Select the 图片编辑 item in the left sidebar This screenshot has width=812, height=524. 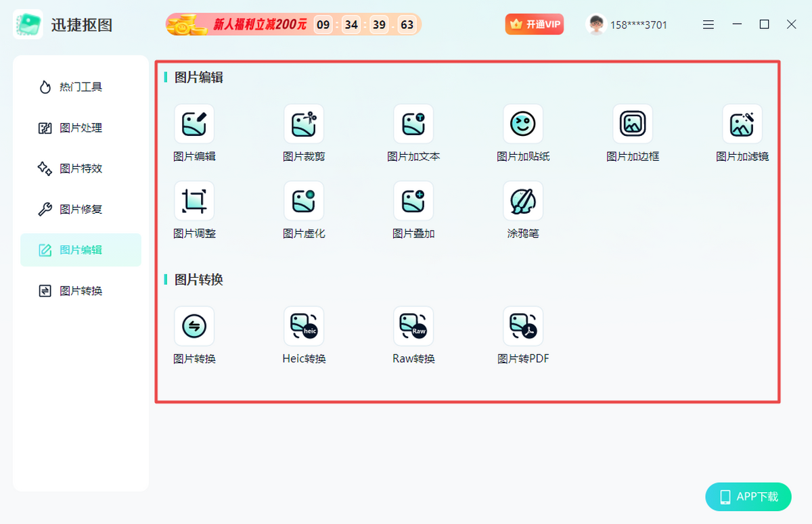81,249
